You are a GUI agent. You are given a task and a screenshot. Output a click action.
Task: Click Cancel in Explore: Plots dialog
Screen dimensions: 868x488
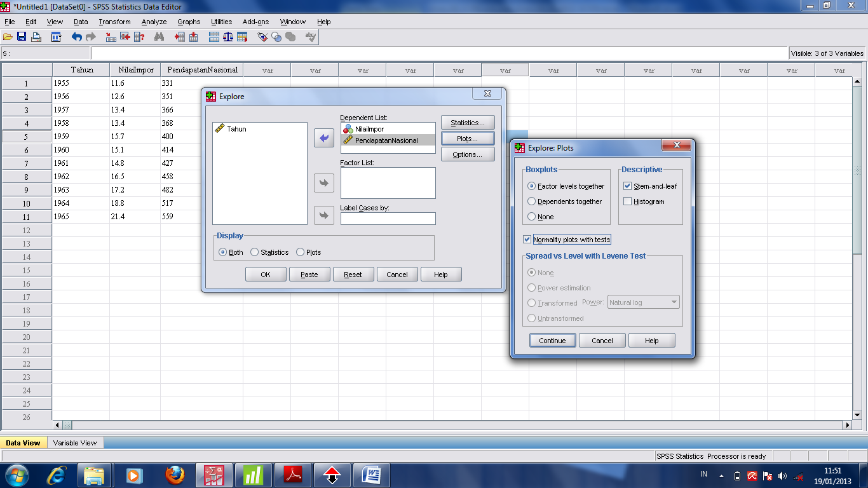602,341
